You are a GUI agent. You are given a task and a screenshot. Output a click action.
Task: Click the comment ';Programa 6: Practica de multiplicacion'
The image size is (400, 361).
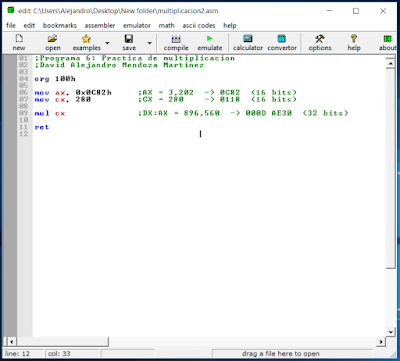tap(135, 58)
